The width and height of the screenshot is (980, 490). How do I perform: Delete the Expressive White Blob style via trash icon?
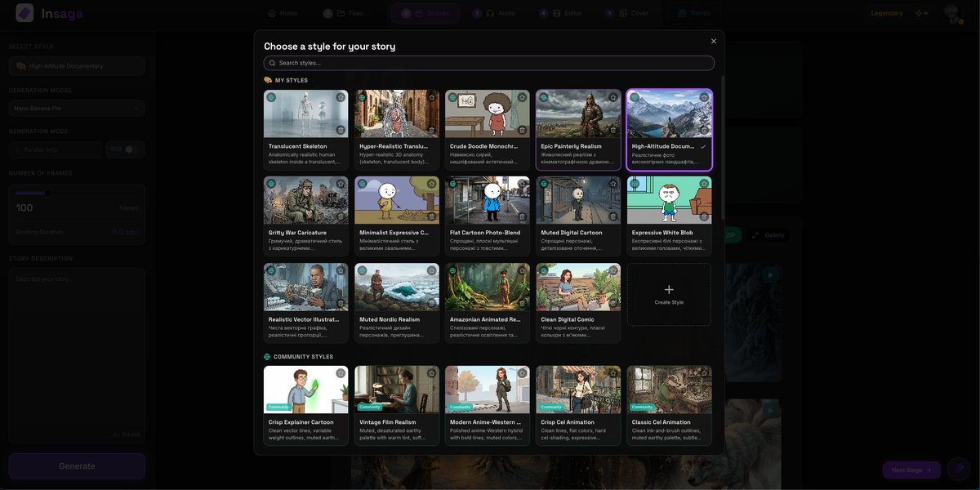click(x=704, y=216)
